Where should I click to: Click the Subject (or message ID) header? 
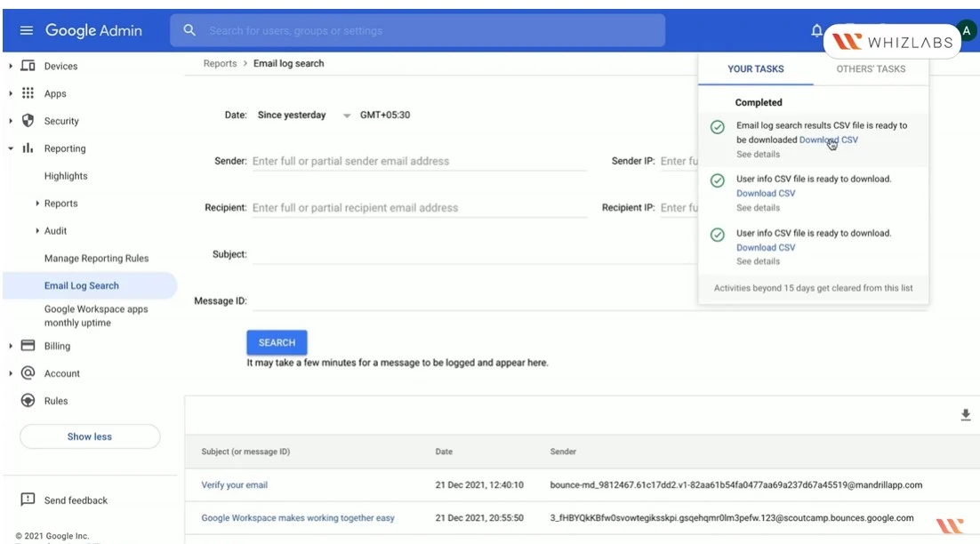245,452
